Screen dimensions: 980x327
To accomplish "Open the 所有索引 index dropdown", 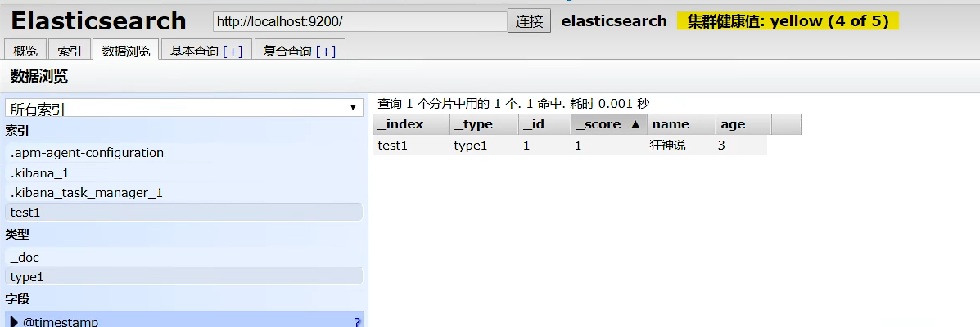I will click(183, 108).
